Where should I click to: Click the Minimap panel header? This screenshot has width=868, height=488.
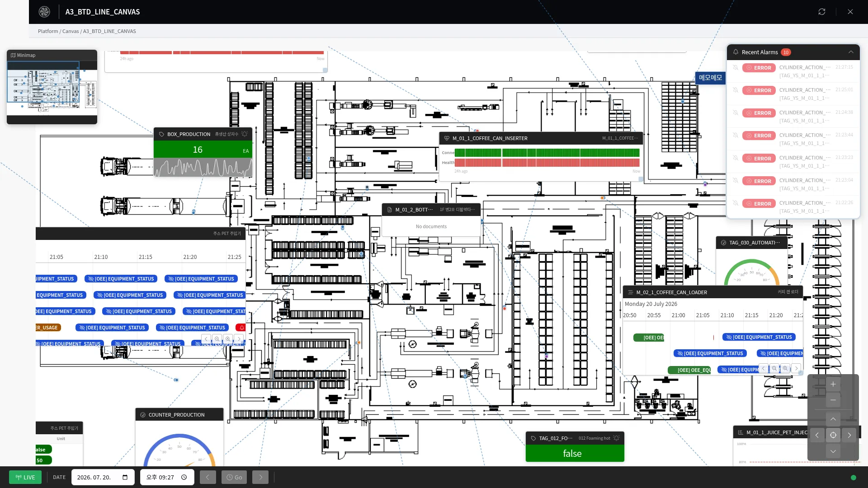(x=52, y=55)
